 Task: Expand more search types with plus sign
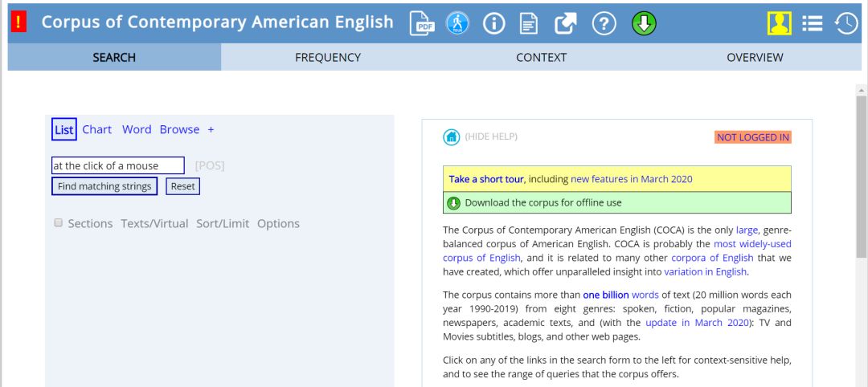click(211, 129)
